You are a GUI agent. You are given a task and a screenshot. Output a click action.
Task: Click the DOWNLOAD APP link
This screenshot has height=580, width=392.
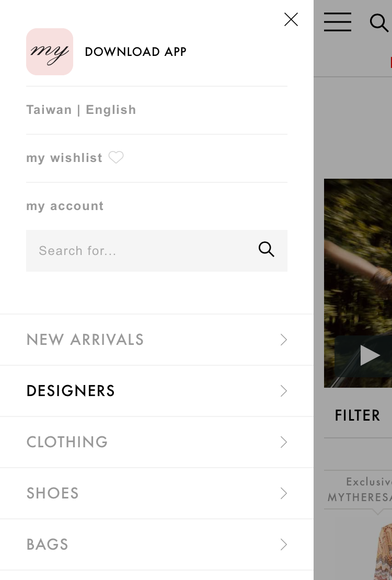click(x=135, y=52)
